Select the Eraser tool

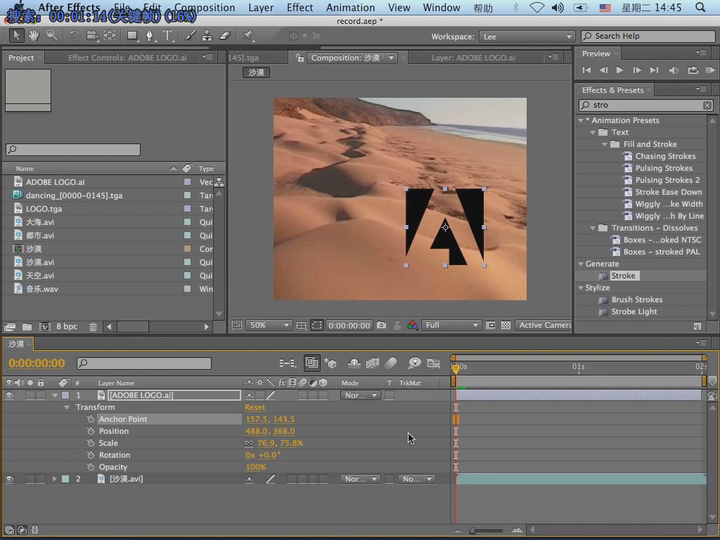[225, 36]
